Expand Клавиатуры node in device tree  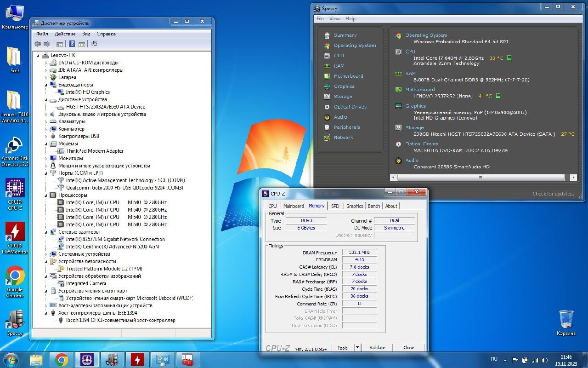46,121
